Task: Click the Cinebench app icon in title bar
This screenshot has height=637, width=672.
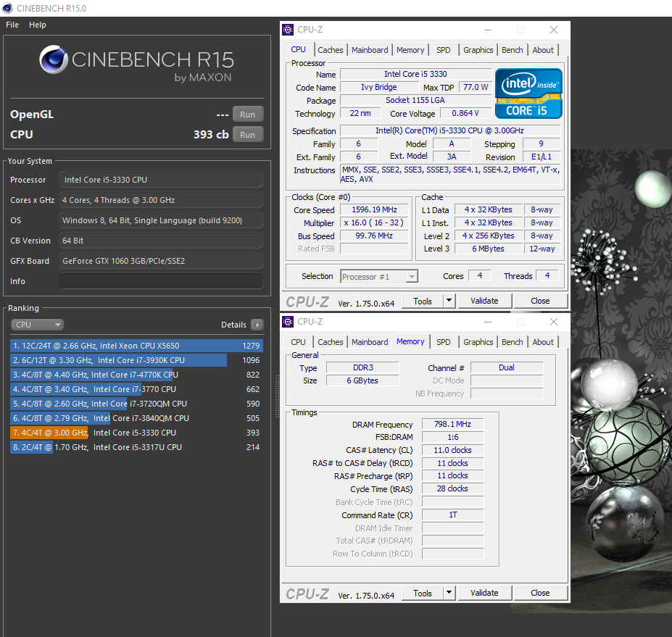Action: [8, 8]
